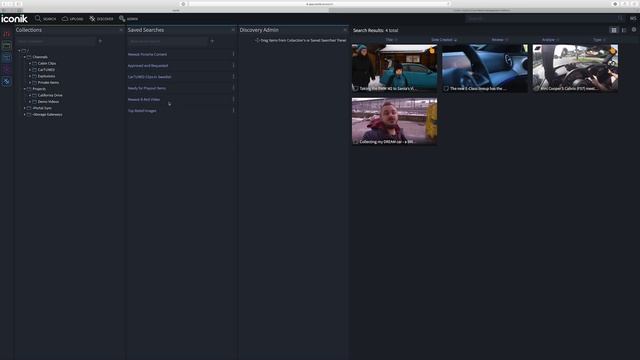Expand the California Drive folder arrow

(30, 96)
